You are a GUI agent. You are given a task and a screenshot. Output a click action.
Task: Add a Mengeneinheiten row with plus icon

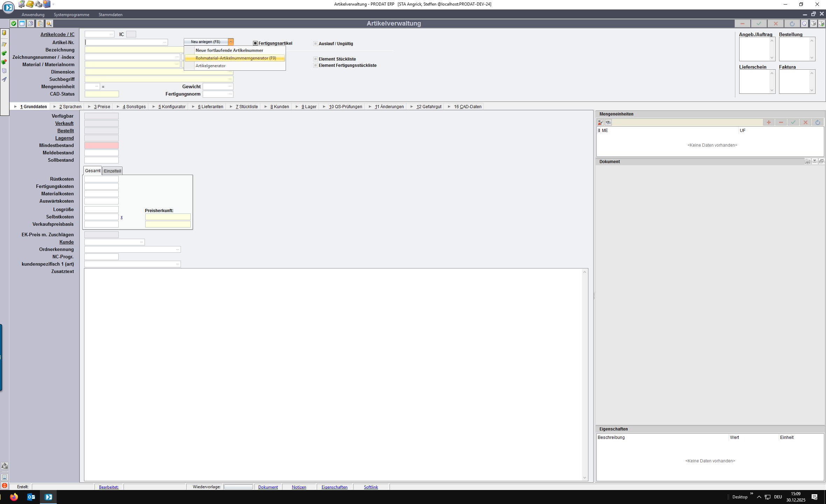pos(769,122)
